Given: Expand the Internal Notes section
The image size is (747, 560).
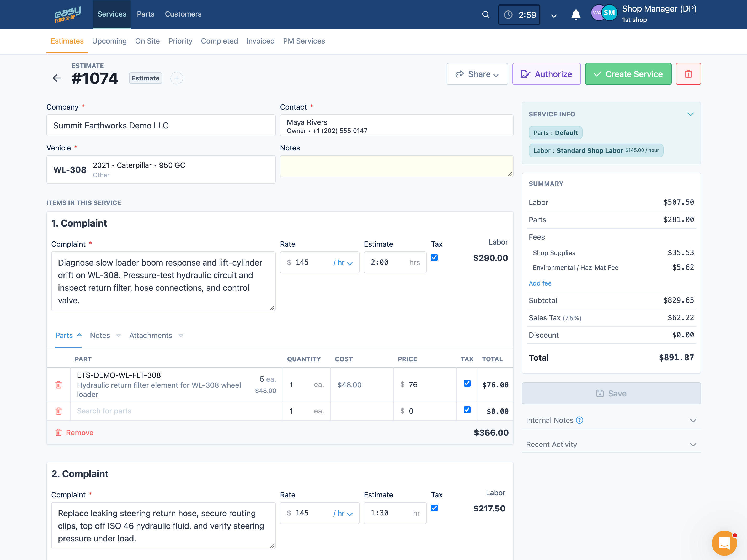Looking at the screenshot, I should (x=611, y=420).
